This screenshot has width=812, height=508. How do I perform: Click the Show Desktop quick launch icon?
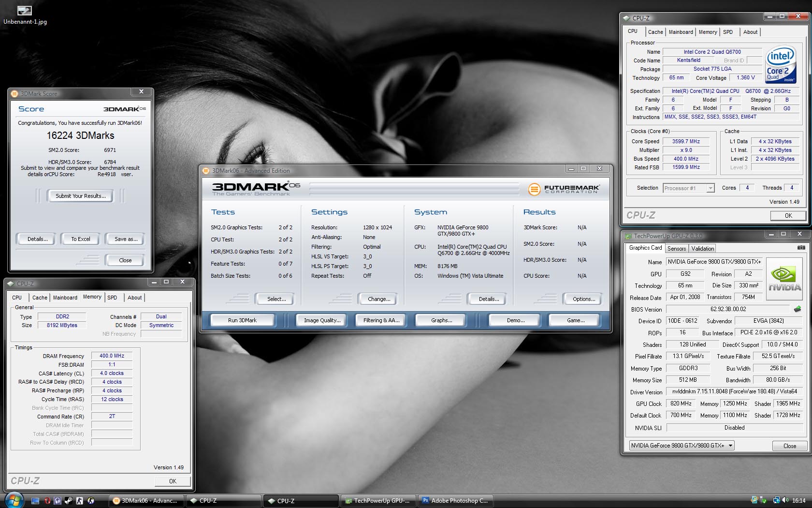pos(35,501)
